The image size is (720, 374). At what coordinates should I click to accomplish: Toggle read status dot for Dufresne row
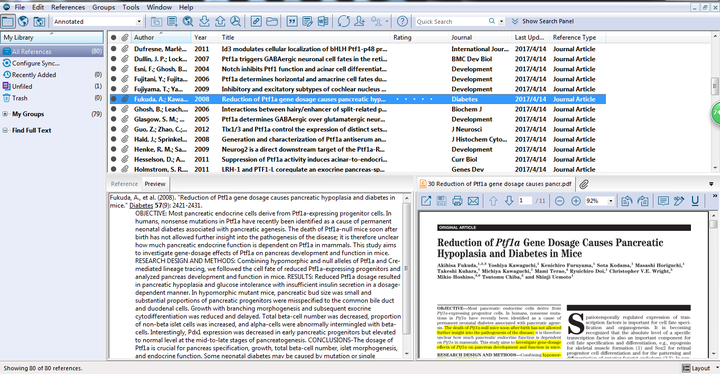(113, 49)
